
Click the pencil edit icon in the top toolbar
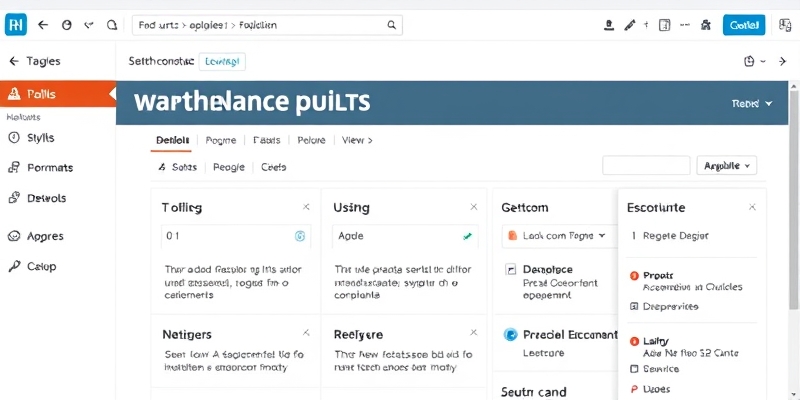[x=630, y=24]
